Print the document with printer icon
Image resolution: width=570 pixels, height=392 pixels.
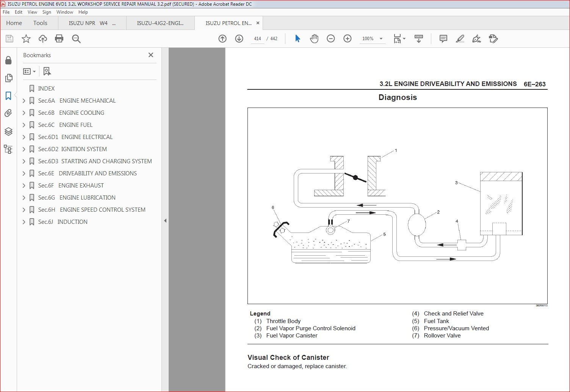(x=59, y=39)
